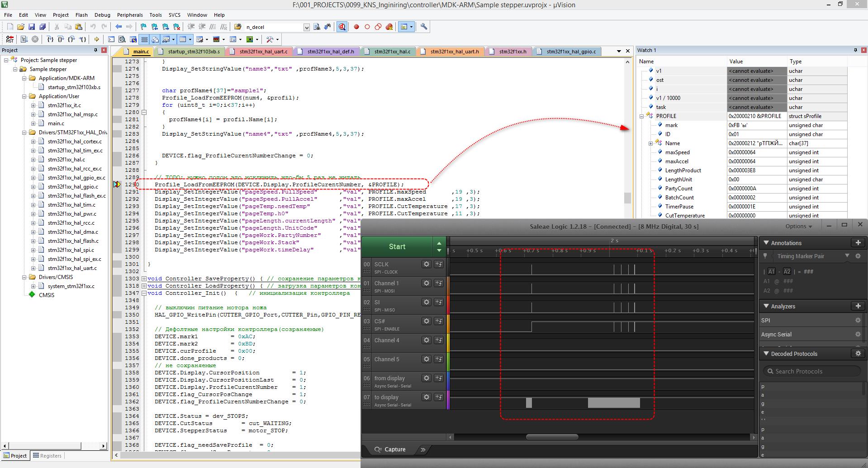Image resolution: width=868 pixels, height=468 pixels.
Task: Open gear settings for SPI analyzer
Action: (x=858, y=320)
